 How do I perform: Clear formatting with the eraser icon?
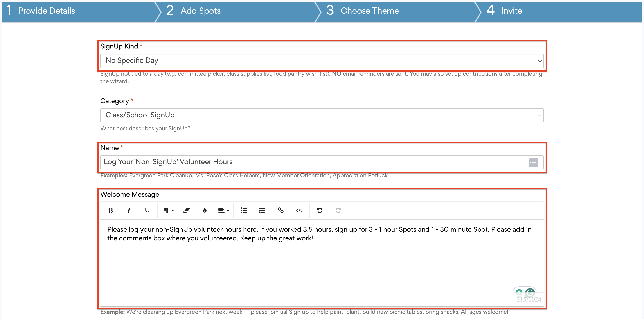click(x=187, y=211)
